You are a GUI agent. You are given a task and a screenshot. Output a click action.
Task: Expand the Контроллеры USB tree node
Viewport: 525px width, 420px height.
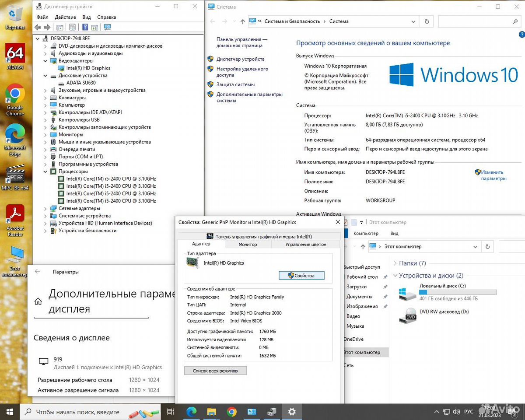[x=45, y=120]
